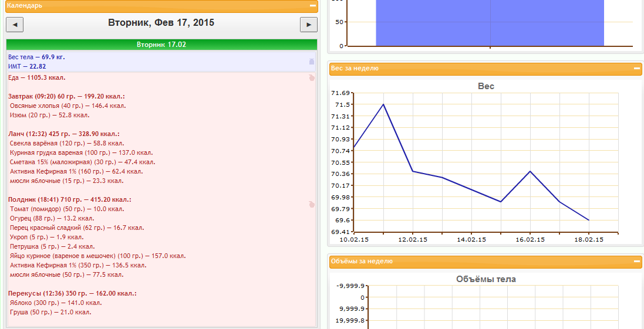
Task: Open the Завтрак (09:20) meal heading
Action: click(x=66, y=96)
